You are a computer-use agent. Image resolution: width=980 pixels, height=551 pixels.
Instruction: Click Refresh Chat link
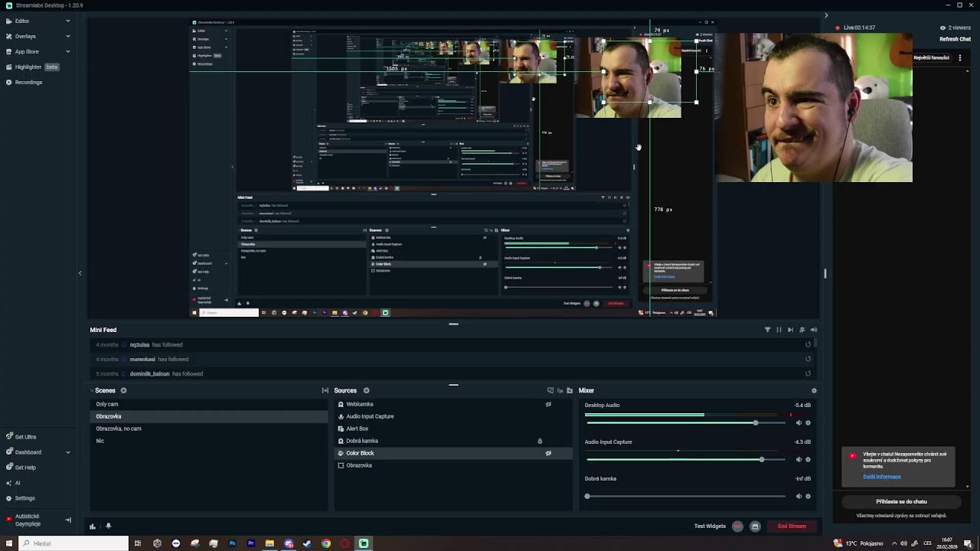[955, 39]
